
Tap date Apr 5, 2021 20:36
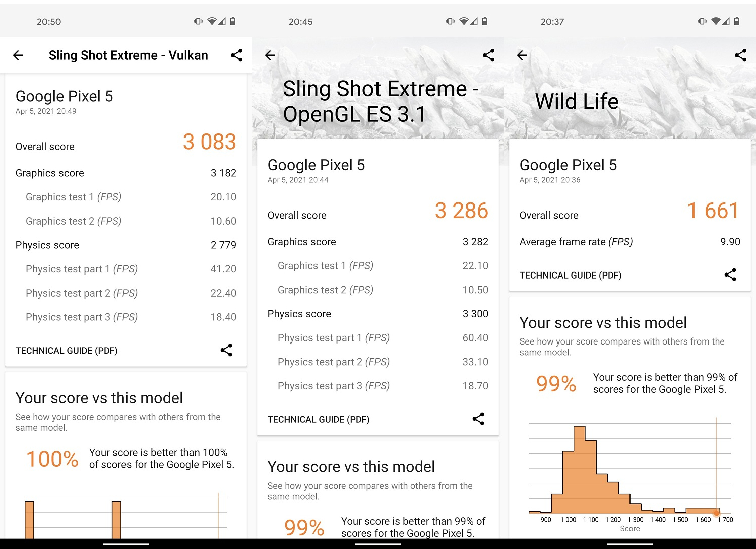(x=550, y=180)
